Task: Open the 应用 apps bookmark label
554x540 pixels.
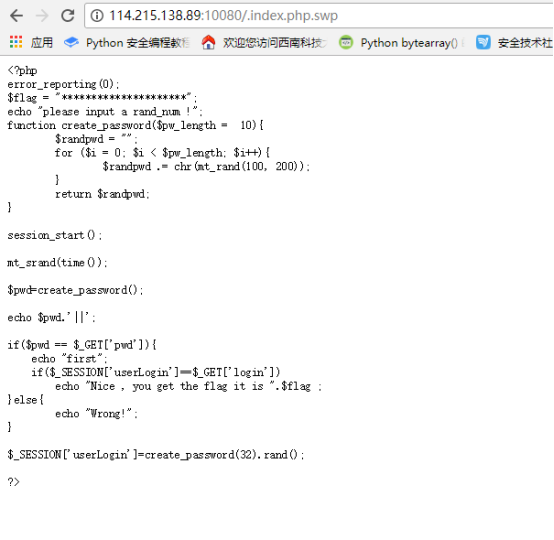Action: (x=42, y=42)
